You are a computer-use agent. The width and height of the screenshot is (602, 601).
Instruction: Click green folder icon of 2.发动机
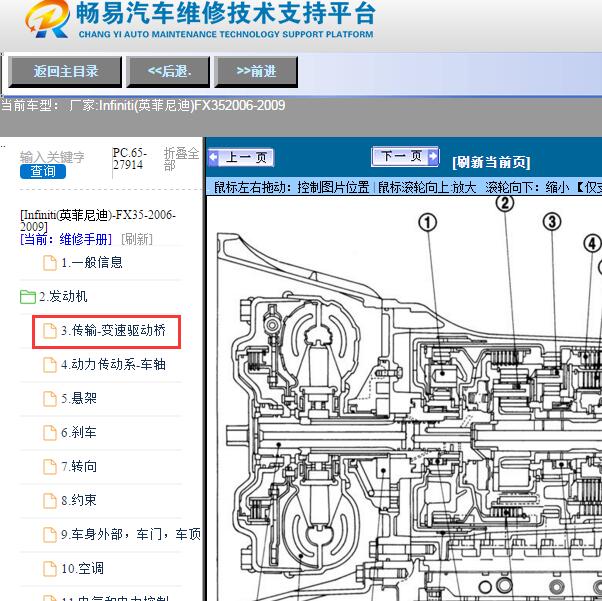coord(28,297)
